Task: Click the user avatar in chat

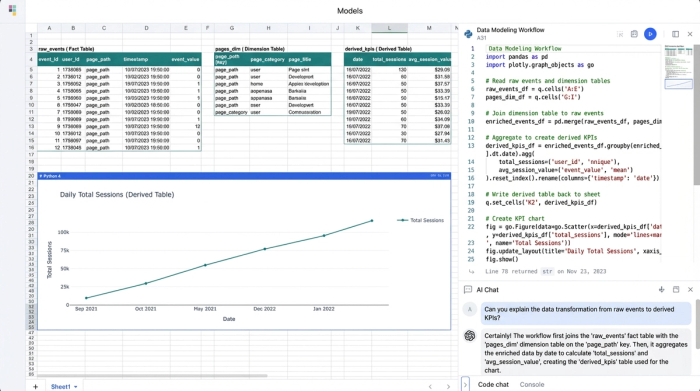Action: pos(470,309)
